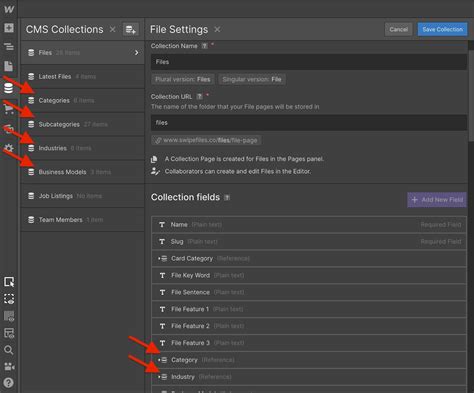
Task: Open the search magnifier icon
Action: click(x=9, y=350)
